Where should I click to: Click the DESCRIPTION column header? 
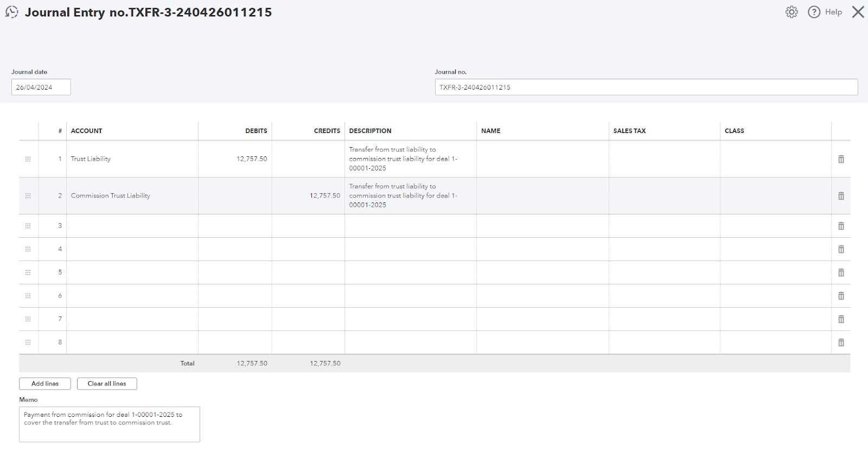(x=370, y=131)
